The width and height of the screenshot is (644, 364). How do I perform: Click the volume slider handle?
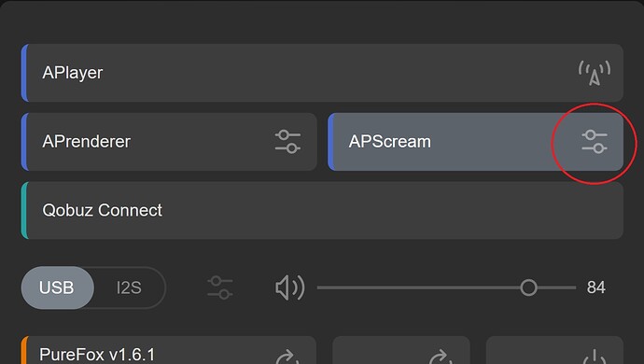tap(528, 287)
